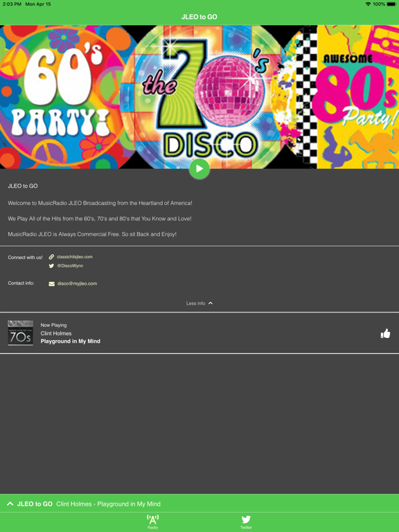Viewport: 399px width, 532px height.
Task: Tap the 2:03 PM clock in status bar
Action: pyautogui.click(x=12, y=4)
